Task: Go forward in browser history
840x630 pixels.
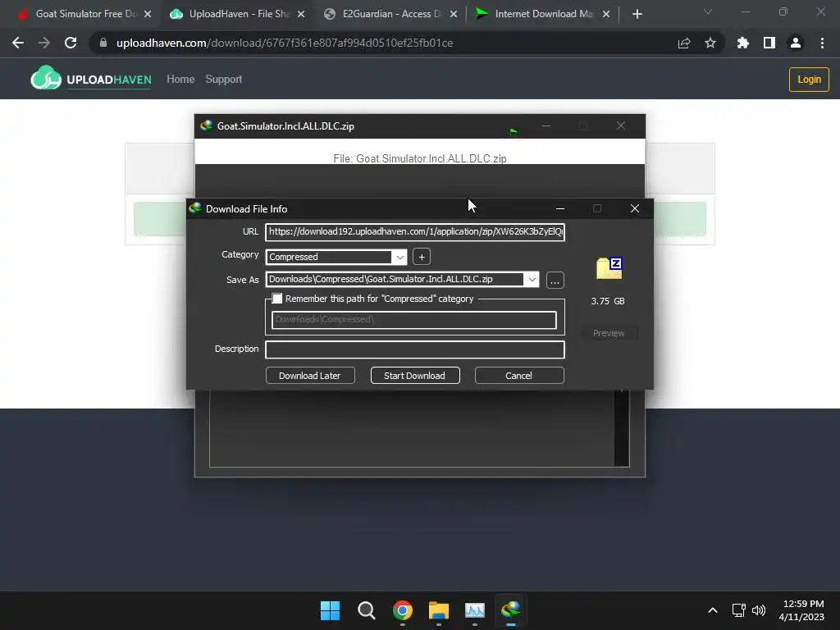Action: click(44, 43)
